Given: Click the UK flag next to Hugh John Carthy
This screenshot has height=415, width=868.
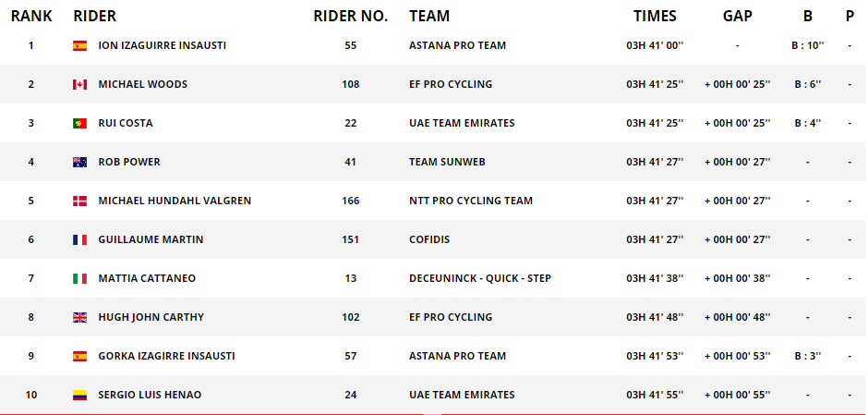Looking at the screenshot, I should [x=79, y=317].
